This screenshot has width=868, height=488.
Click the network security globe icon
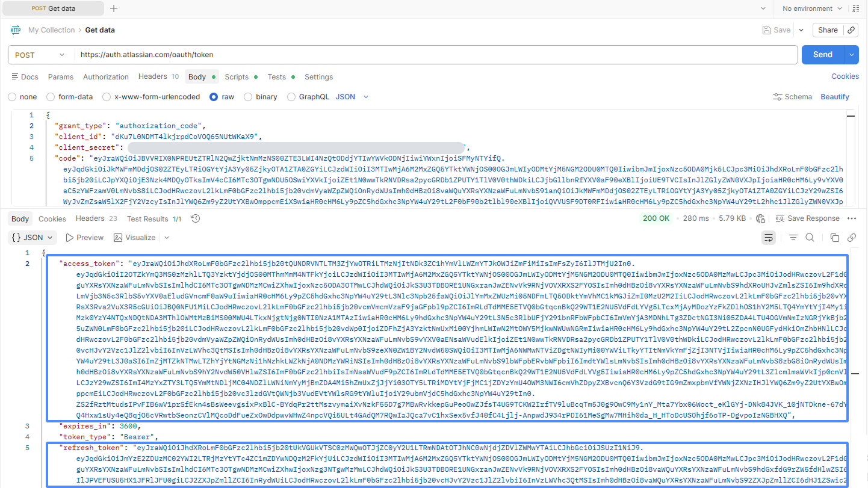pyautogui.click(x=760, y=218)
